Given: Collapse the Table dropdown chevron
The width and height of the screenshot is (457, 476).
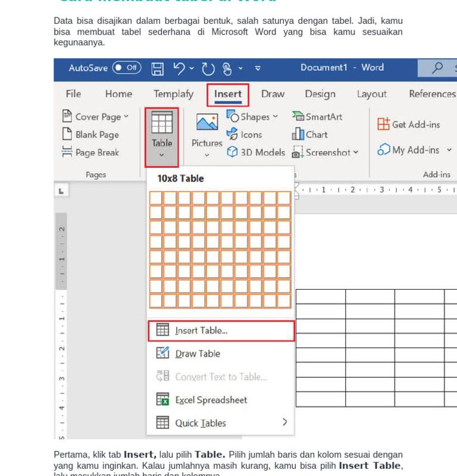Looking at the screenshot, I should (x=162, y=155).
